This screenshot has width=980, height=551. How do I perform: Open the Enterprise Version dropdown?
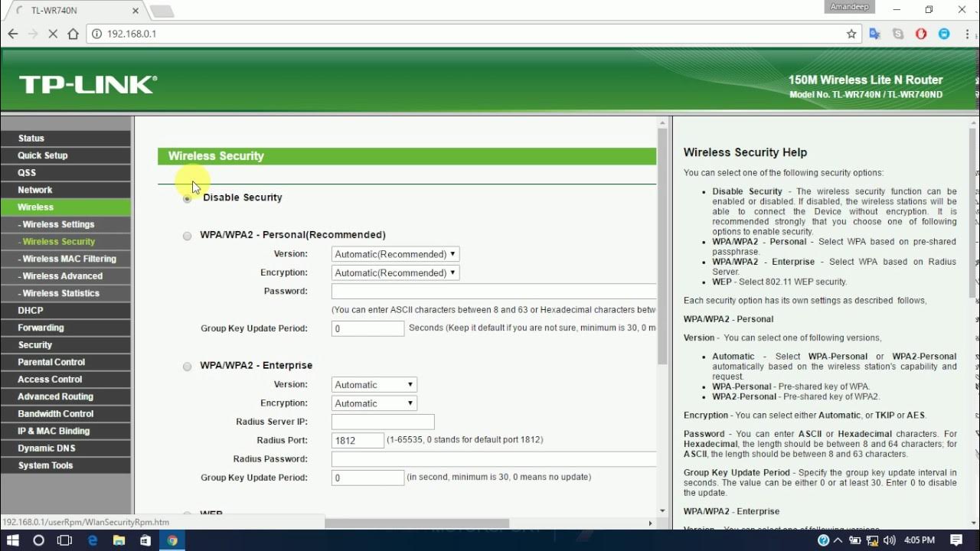click(374, 385)
